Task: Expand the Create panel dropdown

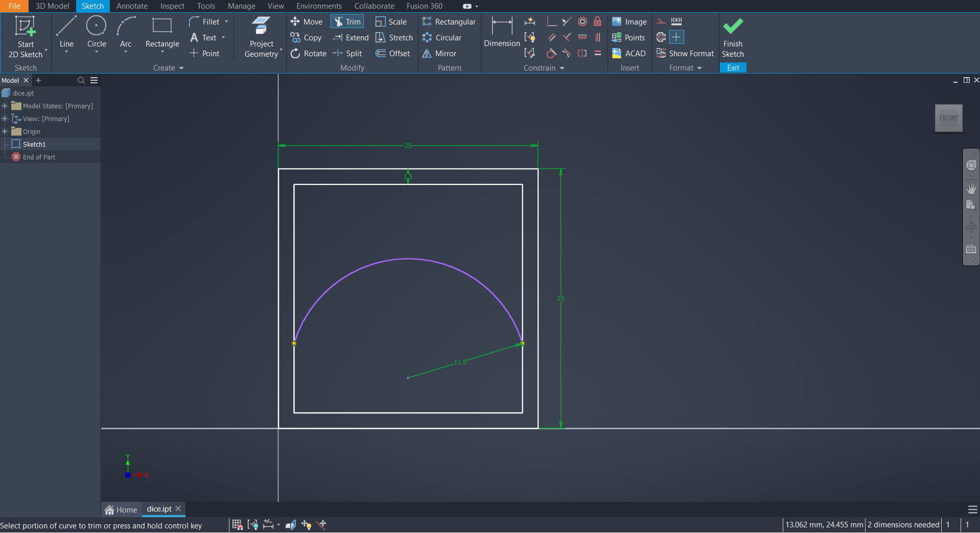Action: [181, 68]
